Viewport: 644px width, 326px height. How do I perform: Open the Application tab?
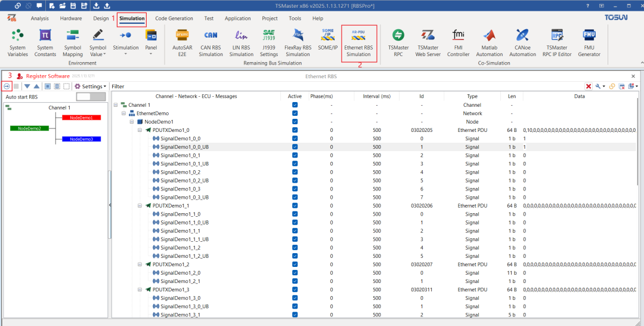click(x=238, y=19)
